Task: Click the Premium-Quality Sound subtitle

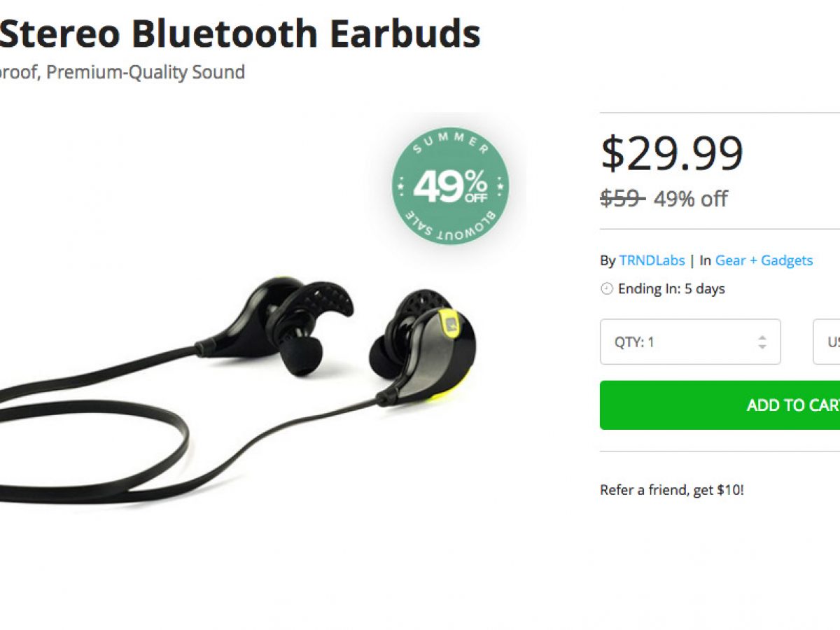Action: click(146, 72)
